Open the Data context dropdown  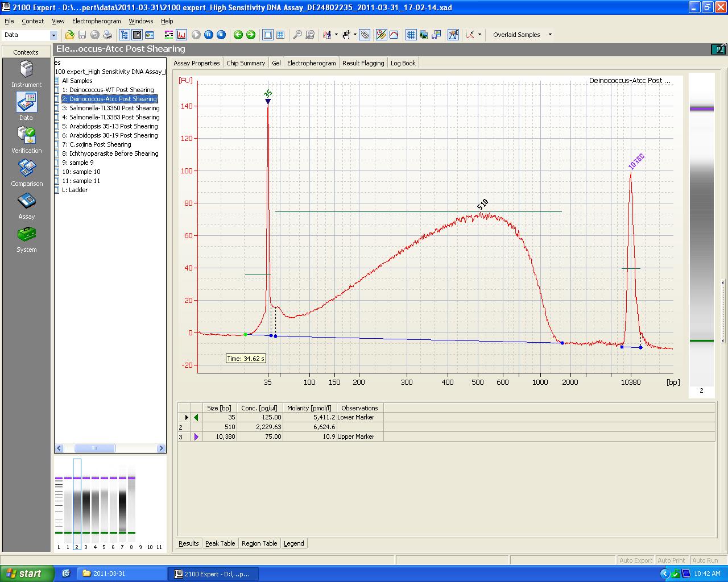[x=53, y=35]
